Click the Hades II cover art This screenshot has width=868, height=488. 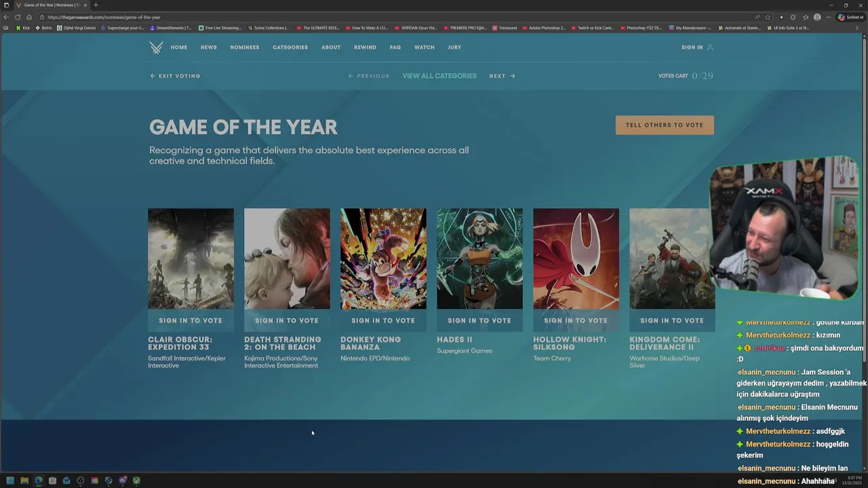click(x=479, y=259)
